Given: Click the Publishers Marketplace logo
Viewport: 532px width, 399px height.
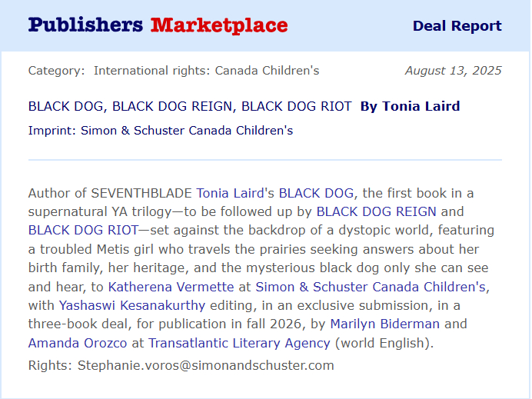Looking at the screenshot, I should click(158, 25).
